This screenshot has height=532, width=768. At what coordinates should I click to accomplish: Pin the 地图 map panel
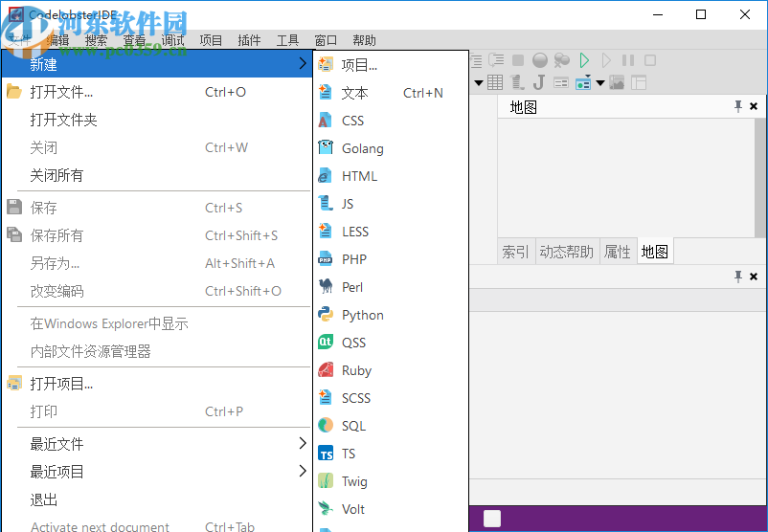738,105
